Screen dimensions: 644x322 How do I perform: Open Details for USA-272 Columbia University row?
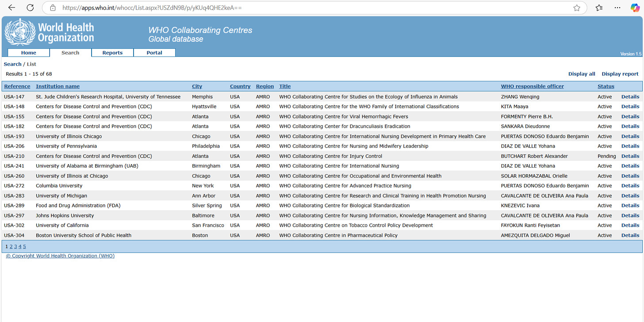(x=630, y=186)
